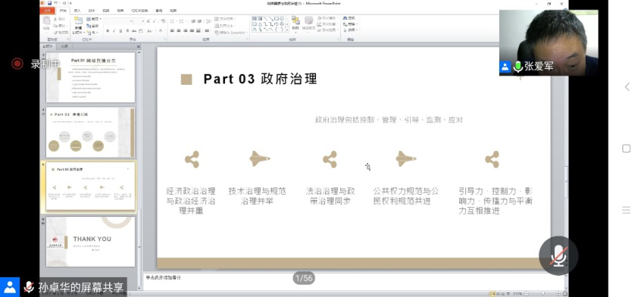Adjust the zoom slider in status bar
The height and width of the screenshot is (297, 644).
(542, 294)
